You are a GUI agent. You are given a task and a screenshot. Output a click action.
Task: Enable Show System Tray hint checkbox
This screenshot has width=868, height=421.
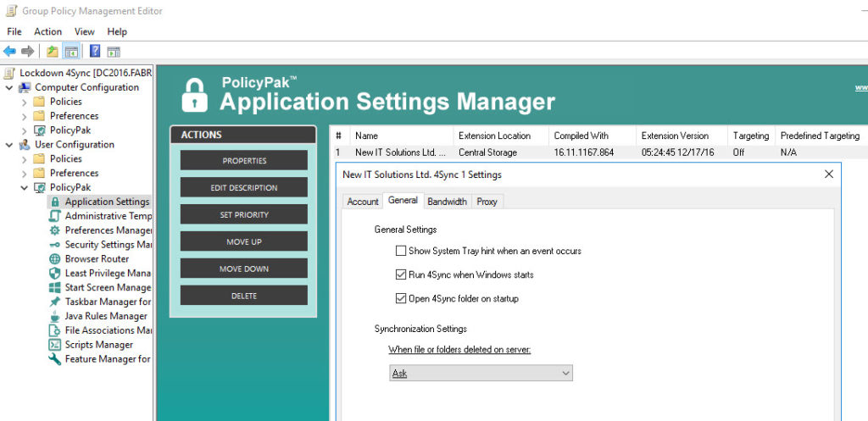point(401,252)
